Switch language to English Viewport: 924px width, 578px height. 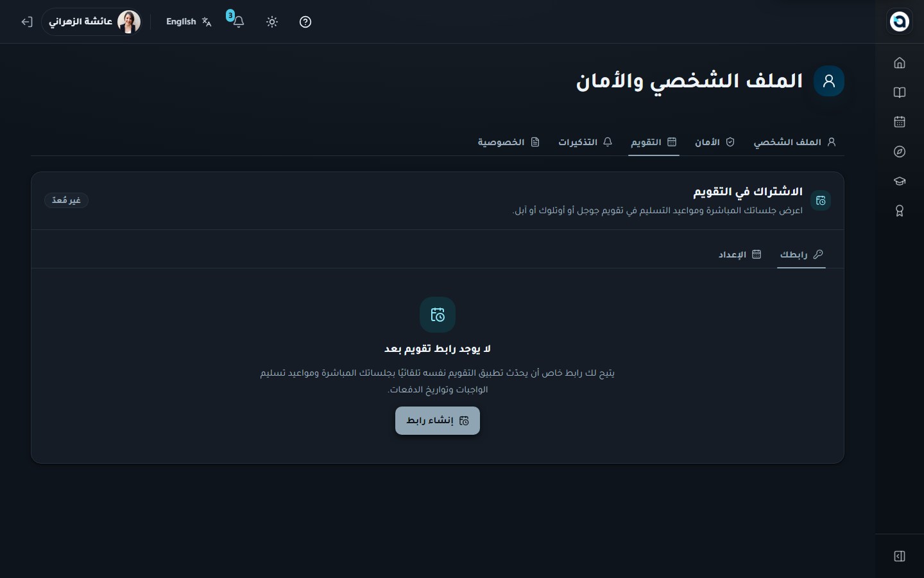189,22
